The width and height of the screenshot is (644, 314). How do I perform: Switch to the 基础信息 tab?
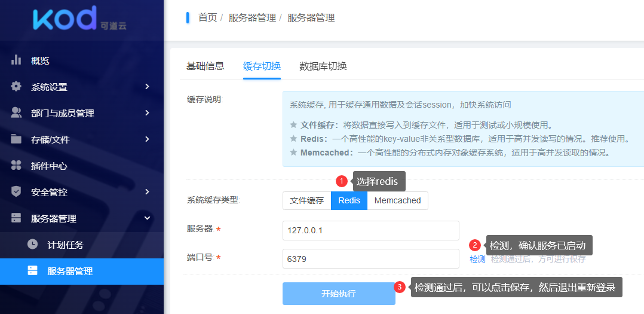pyautogui.click(x=205, y=66)
